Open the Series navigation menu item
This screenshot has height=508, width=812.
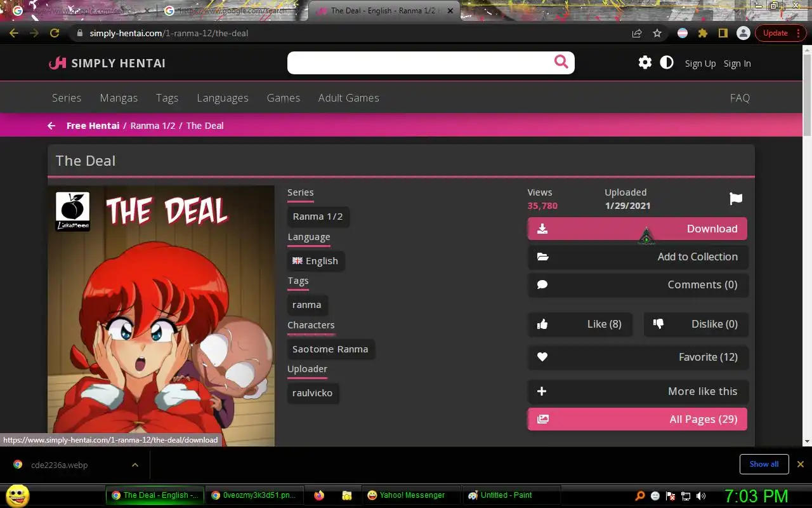point(67,98)
